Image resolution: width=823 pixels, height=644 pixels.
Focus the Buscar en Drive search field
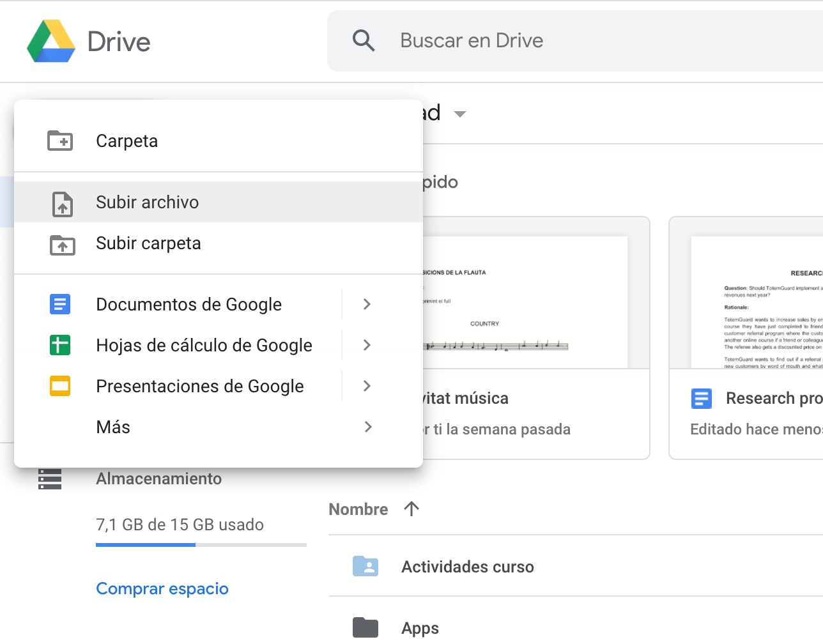click(x=575, y=41)
